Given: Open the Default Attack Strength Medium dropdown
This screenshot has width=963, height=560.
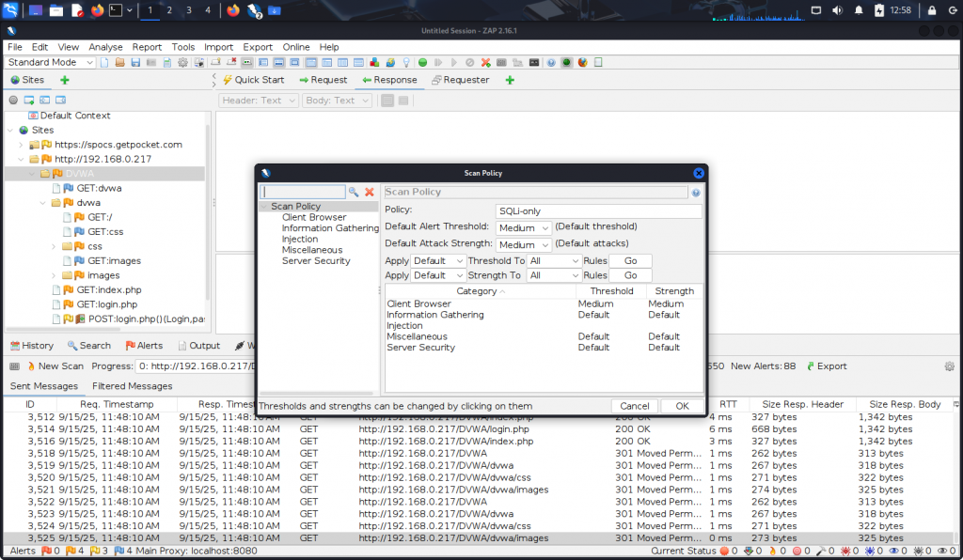Looking at the screenshot, I should click(x=523, y=244).
